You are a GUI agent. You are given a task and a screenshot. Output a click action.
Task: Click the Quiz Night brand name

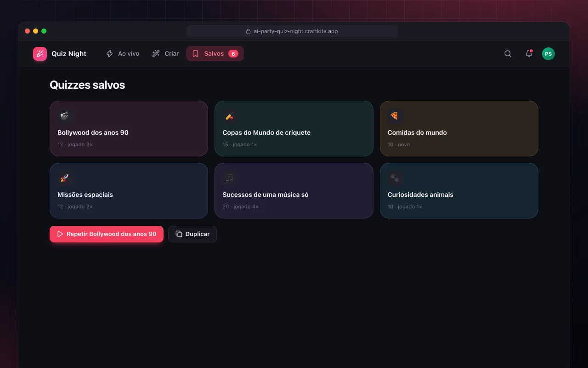(69, 54)
